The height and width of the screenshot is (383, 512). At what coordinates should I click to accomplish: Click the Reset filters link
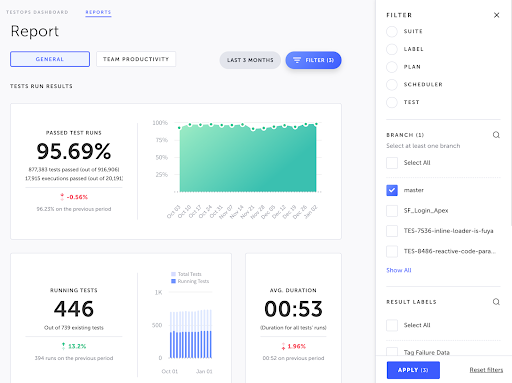[486, 370]
